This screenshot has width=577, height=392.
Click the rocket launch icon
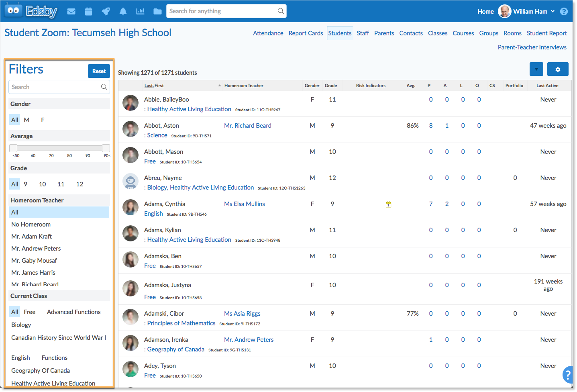[106, 11]
